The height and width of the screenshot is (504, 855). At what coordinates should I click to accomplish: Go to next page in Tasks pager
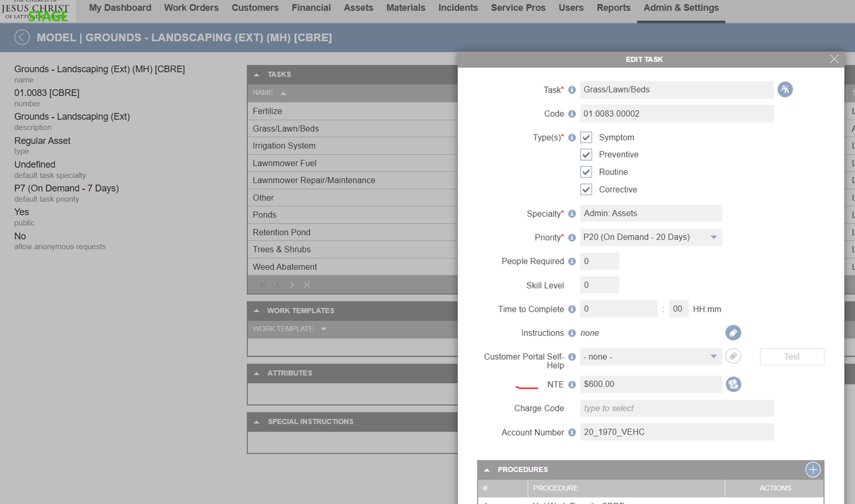(x=292, y=285)
